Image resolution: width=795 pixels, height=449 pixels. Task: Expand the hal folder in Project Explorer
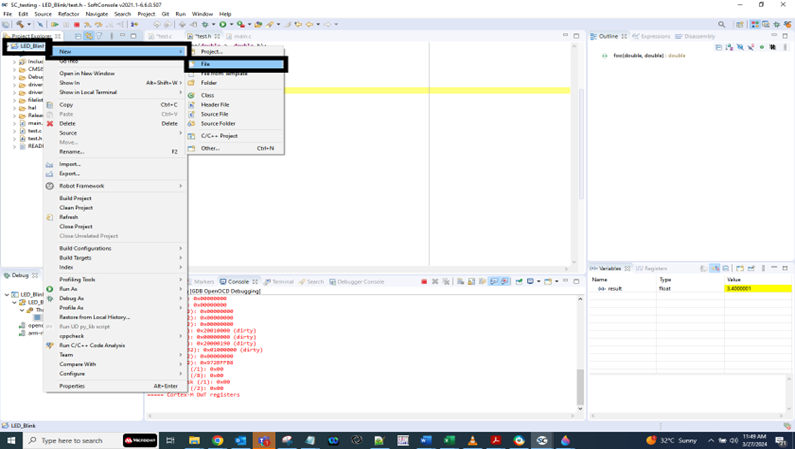pos(14,108)
